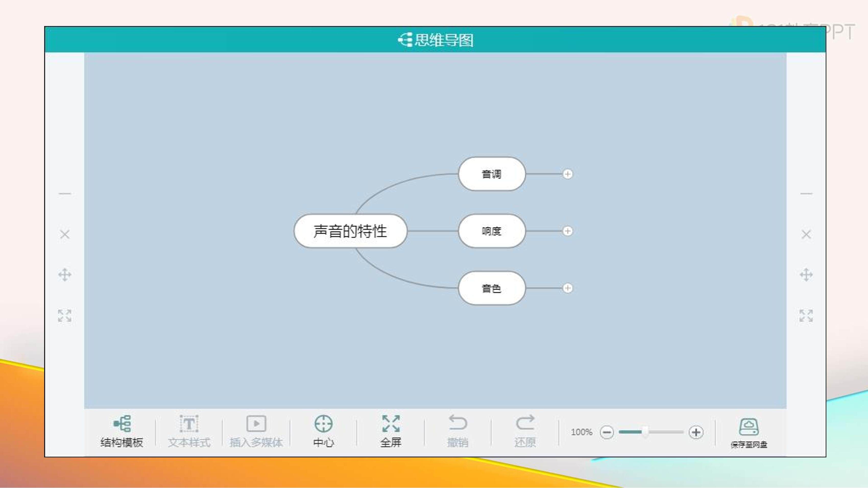Screen dimensions: 868x488
Task: Open the 结构模板 structure template tool
Action: pyautogui.click(x=122, y=431)
